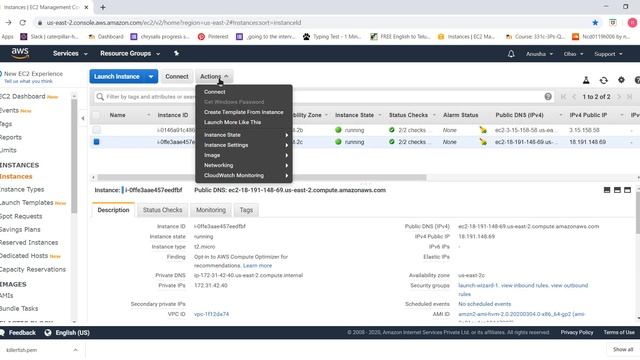The image size is (640, 360).
Task: Go to first page of results
Action: click(563, 97)
